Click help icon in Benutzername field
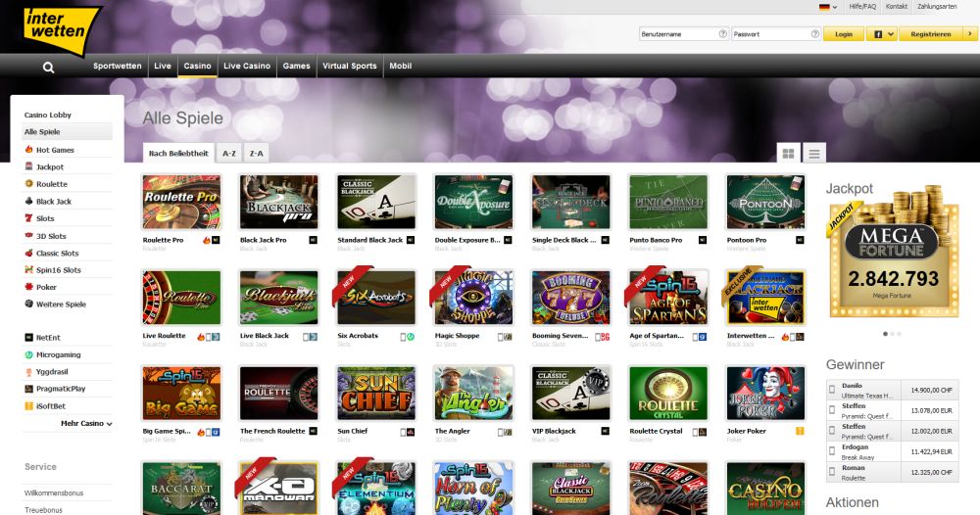Viewport: 980px width, 515px height. click(723, 33)
